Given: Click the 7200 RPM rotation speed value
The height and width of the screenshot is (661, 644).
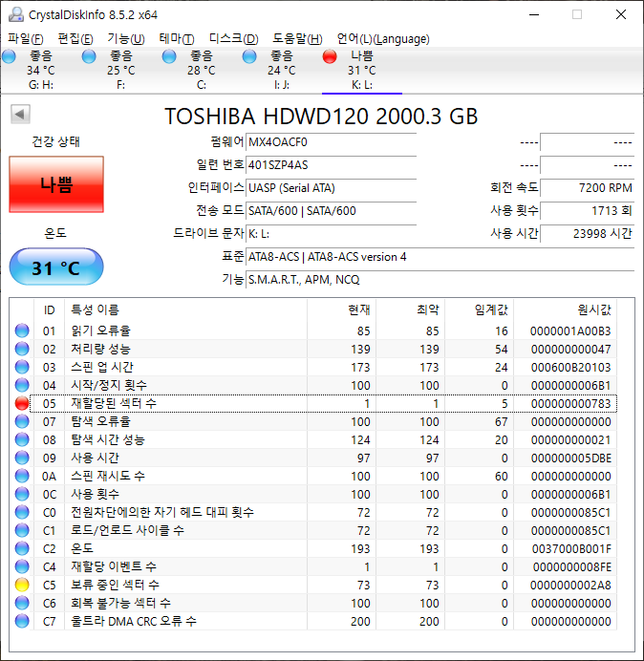Looking at the screenshot, I should coord(587,187).
